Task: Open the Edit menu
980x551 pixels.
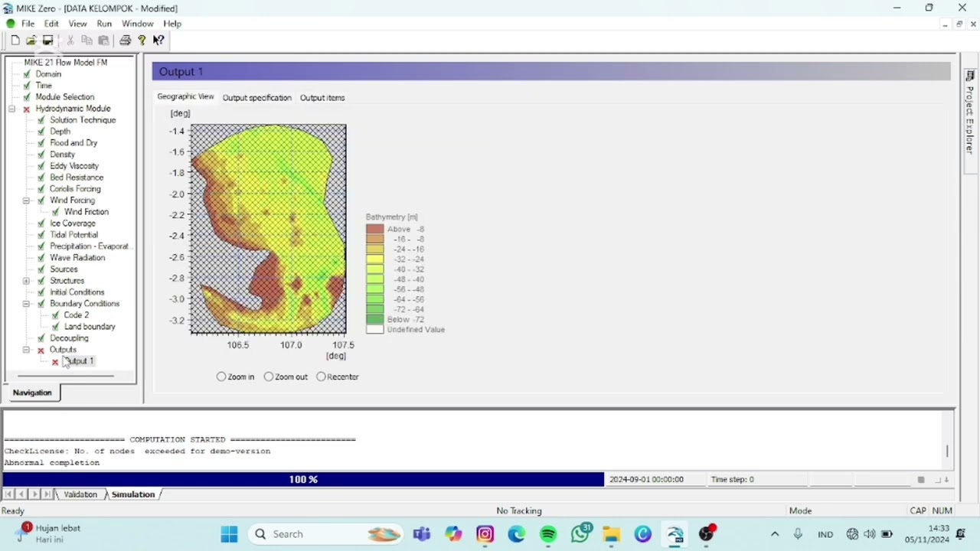Action: [51, 24]
